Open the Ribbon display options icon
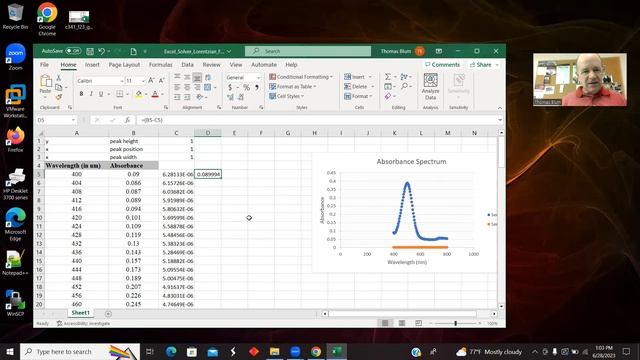Viewport: 640px width, 360px height. (x=439, y=51)
